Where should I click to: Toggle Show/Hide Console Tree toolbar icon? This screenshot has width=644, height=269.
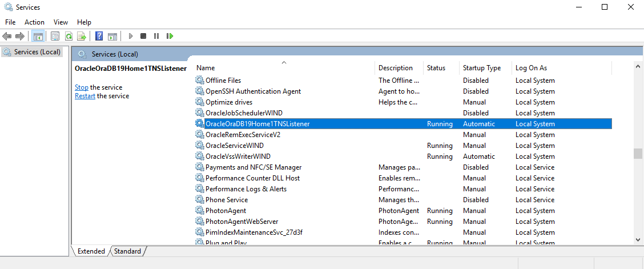tap(38, 36)
